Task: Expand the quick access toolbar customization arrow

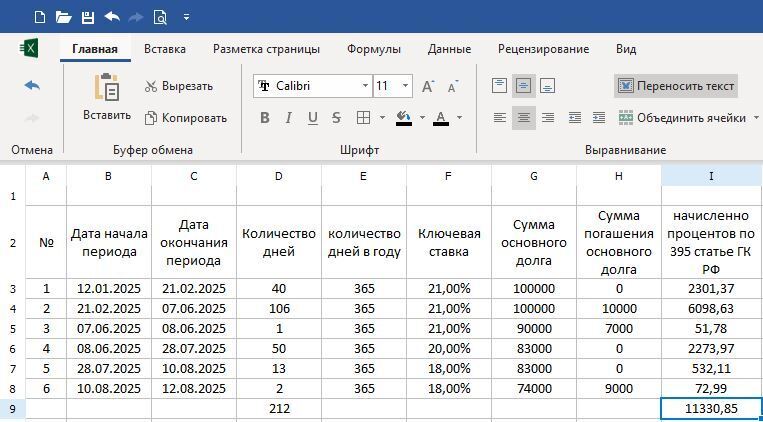Action: [187, 18]
